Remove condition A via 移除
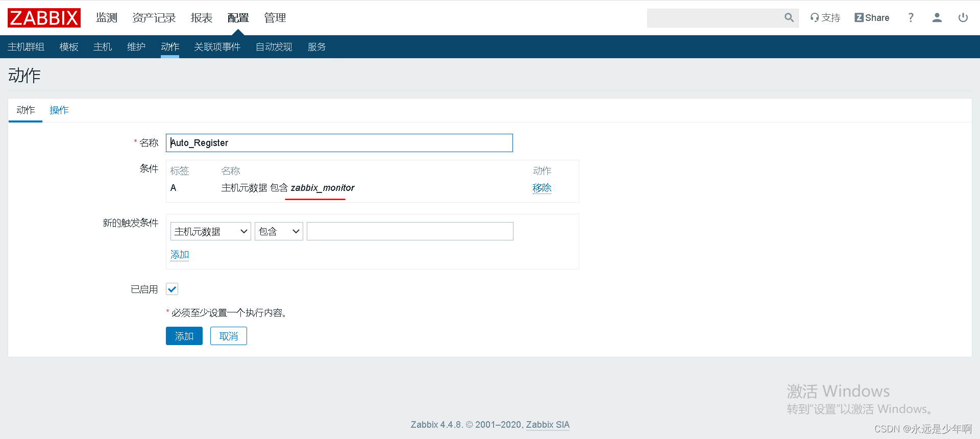 tap(542, 188)
